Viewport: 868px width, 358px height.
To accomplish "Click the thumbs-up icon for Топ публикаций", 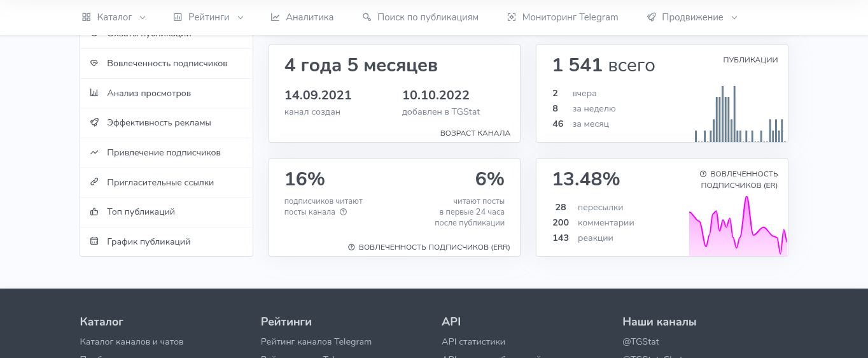I will [x=94, y=212].
